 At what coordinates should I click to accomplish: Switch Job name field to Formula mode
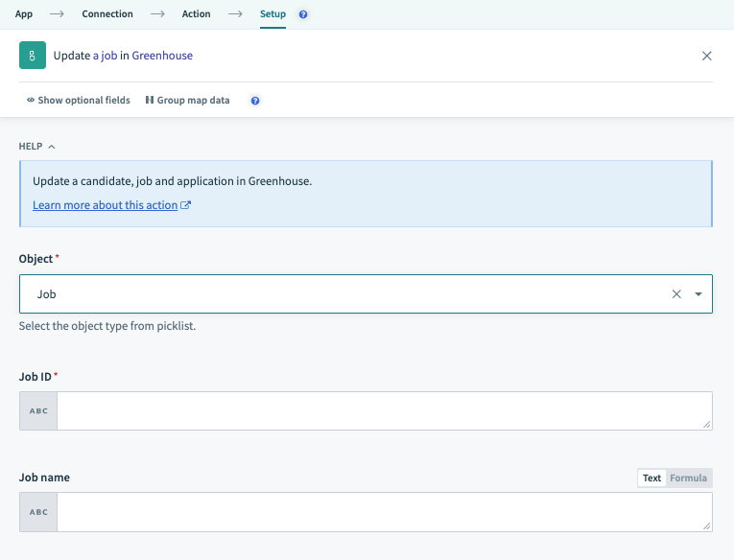pos(688,478)
